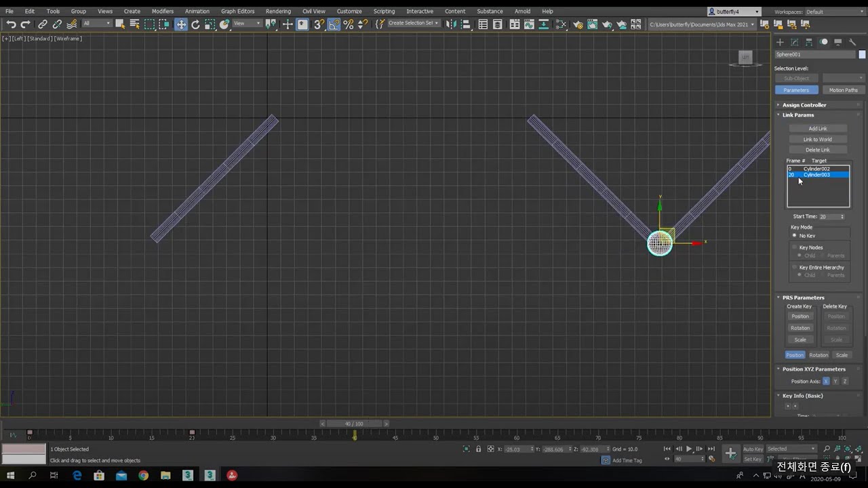Screen dimensions: 868x488
Task: Click the Motion Paths button
Action: pos(843,90)
